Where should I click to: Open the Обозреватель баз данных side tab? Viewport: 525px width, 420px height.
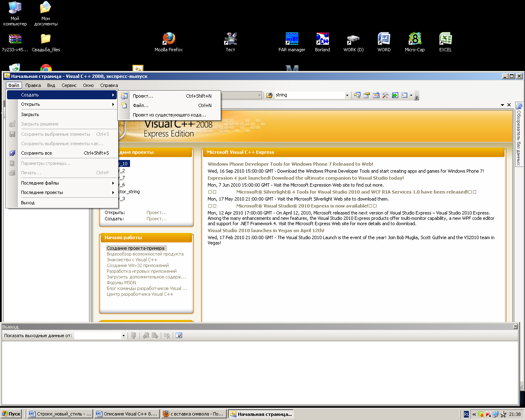519,134
